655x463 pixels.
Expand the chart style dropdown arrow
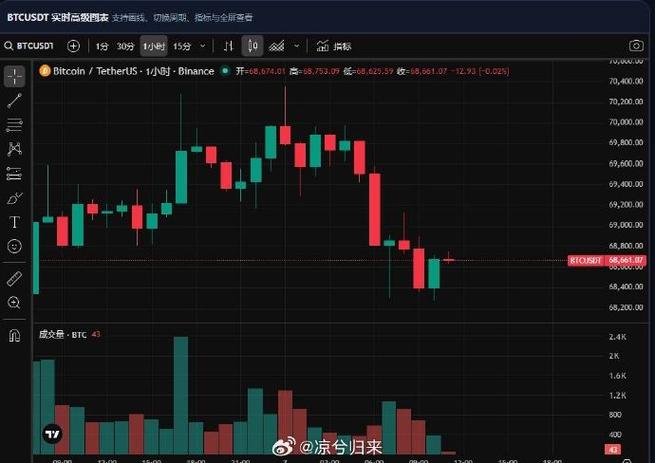(x=297, y=46)
